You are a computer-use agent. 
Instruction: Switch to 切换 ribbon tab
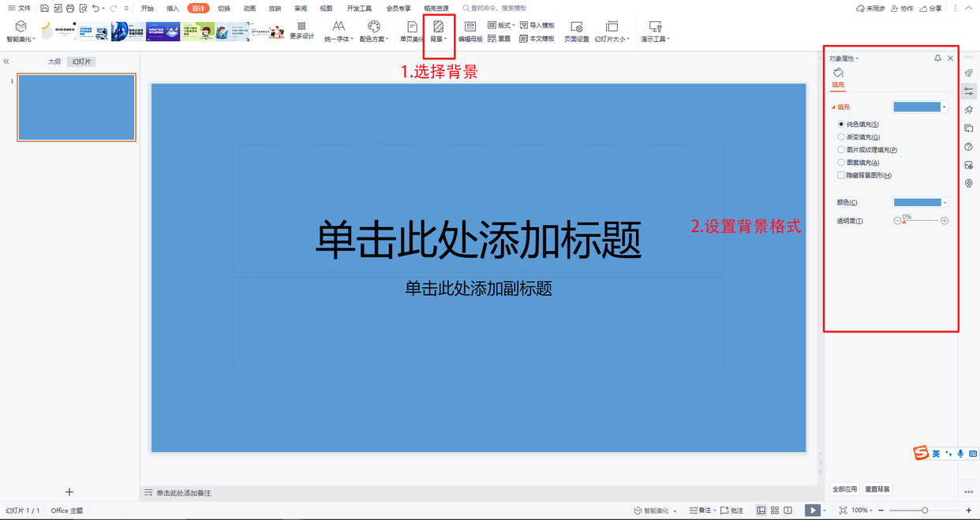point(224,8)
